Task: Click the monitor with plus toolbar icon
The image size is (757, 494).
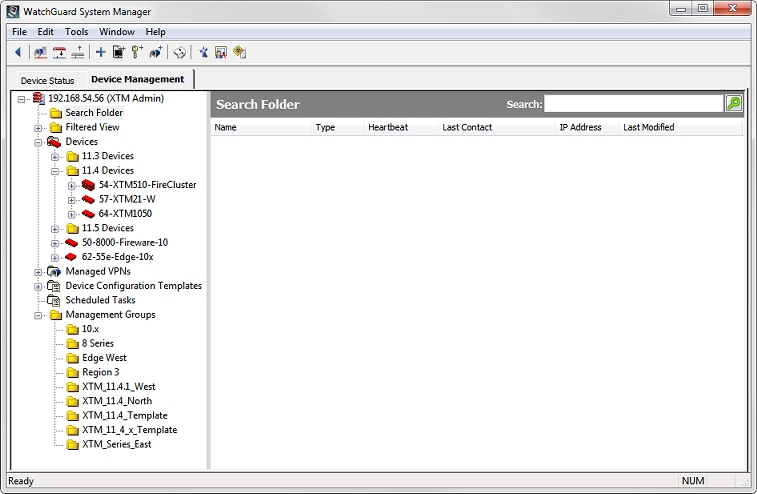Action: [118, 52]
